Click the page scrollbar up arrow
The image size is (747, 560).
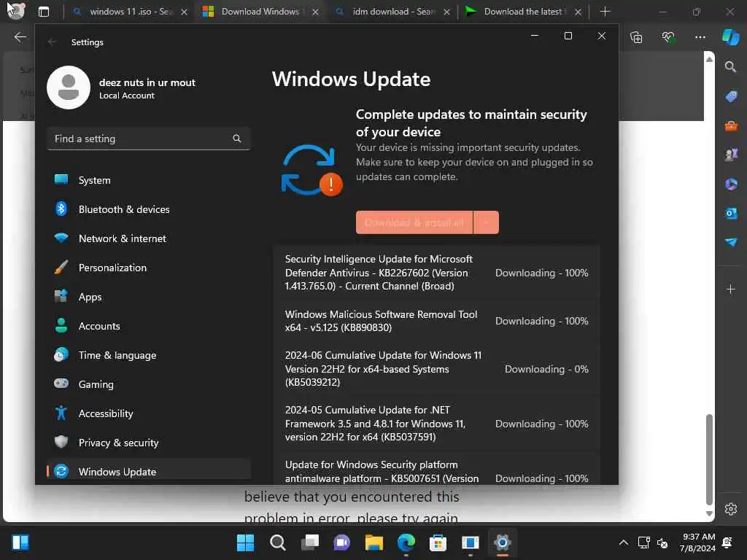709,60
